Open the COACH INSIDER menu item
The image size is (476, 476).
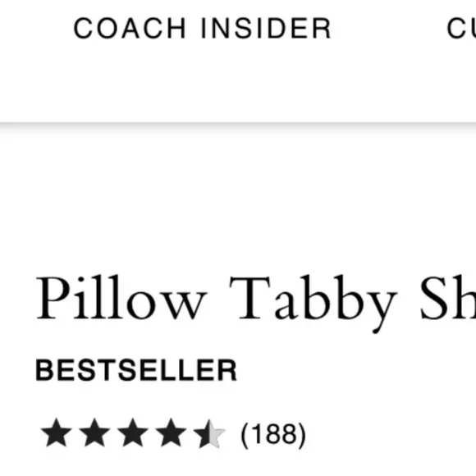point(202,28)
